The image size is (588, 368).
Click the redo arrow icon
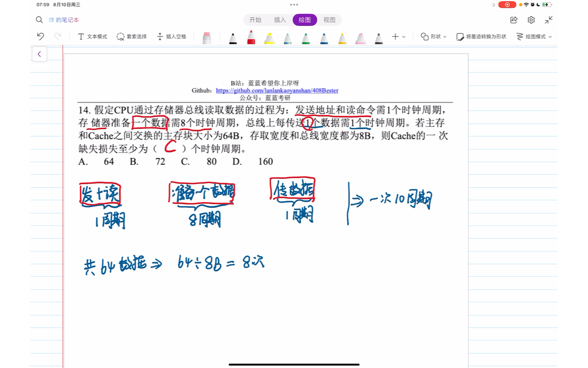pos(58,36)
